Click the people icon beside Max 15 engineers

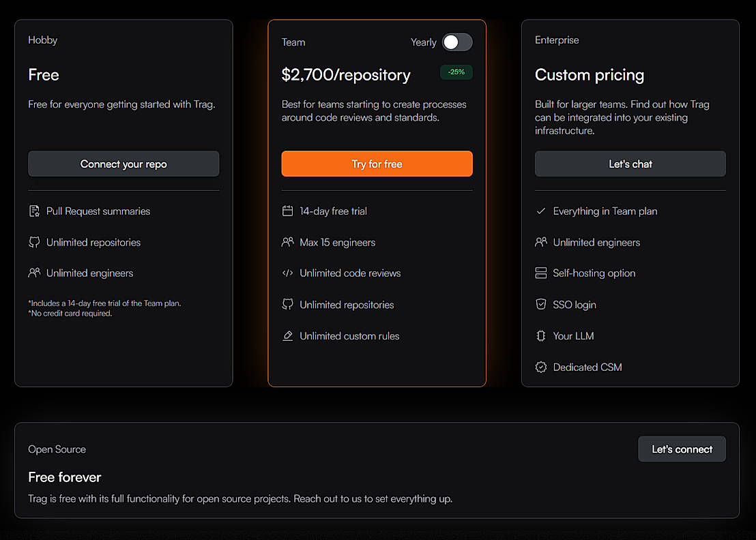click(287, 242)
